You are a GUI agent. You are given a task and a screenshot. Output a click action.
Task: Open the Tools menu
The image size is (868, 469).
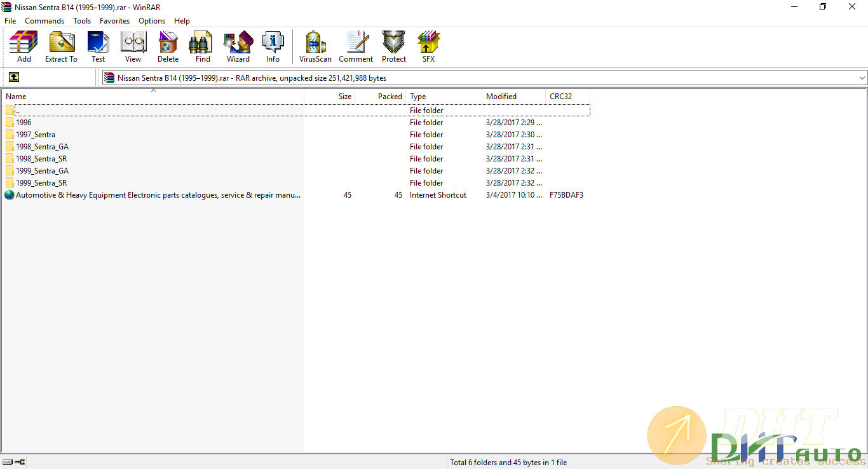tap(82, 21)
